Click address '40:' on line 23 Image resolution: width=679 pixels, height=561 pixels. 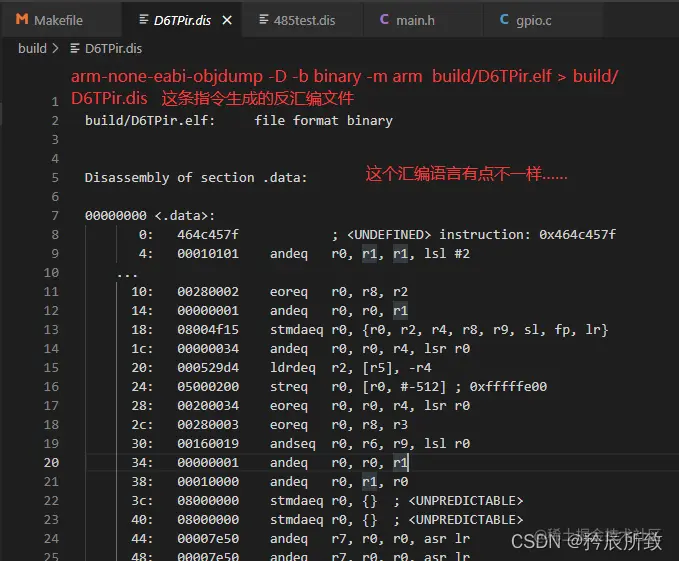coord(142,520)
